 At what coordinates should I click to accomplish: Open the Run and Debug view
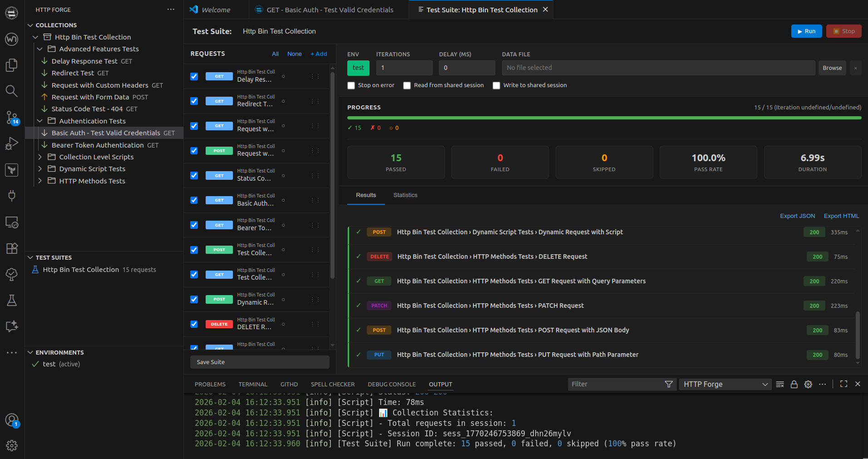click(x=12, y=143)
